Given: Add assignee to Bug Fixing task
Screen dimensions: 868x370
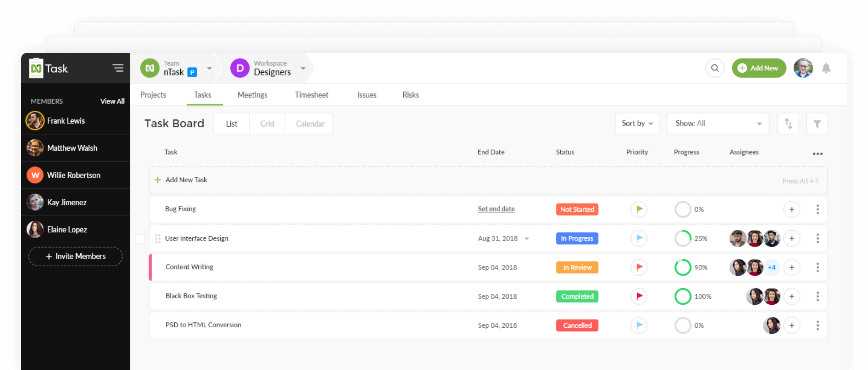Looking at the screenshot, I should click(x=791, y=210).
